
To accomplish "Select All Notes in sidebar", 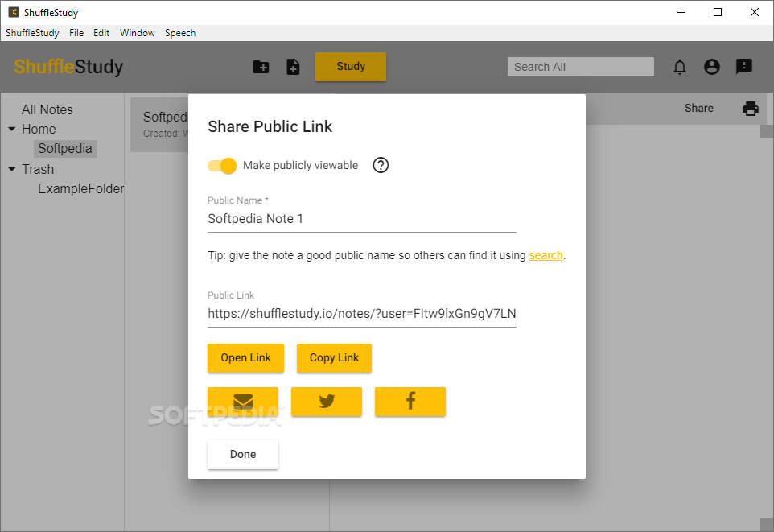I will tap(47, 109).
